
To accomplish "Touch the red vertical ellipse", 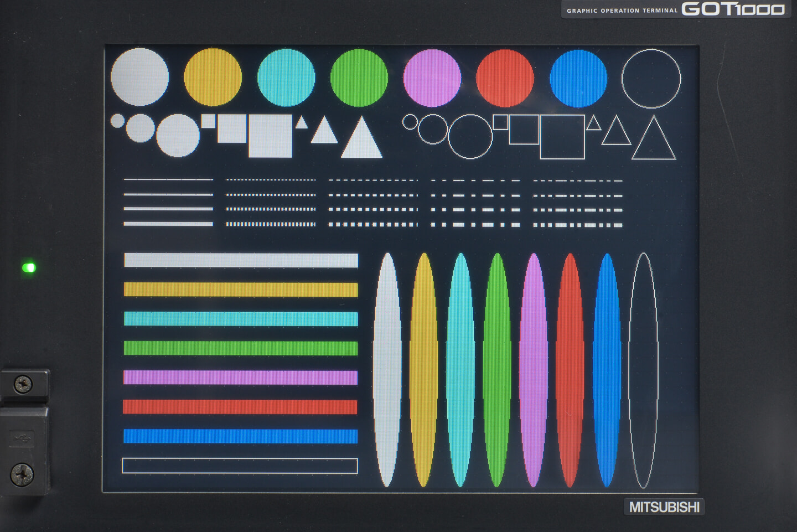I will coord(570,370).
